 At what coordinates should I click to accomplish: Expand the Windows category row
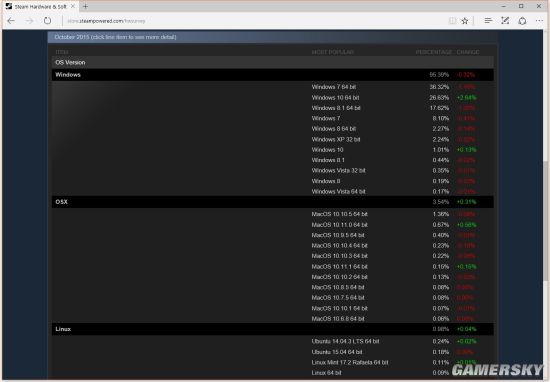click(273, 75)
